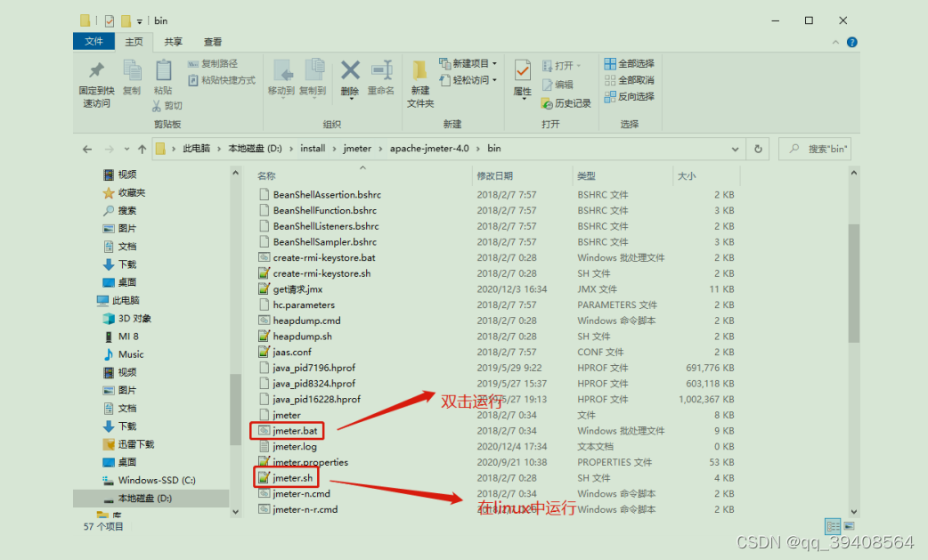Screen dimensions: 928x560
Task: Select the hc.parameters file
Action: [297, 305]
